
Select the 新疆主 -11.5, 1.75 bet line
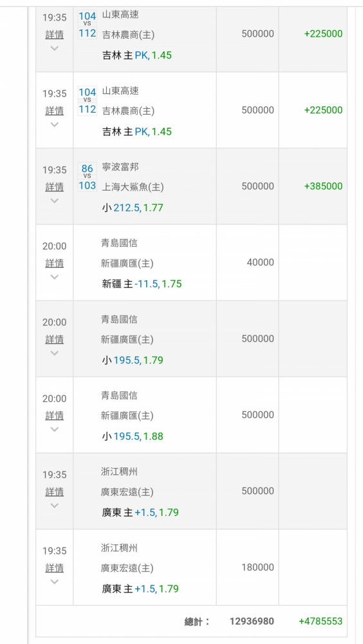(x=142, y=284)
